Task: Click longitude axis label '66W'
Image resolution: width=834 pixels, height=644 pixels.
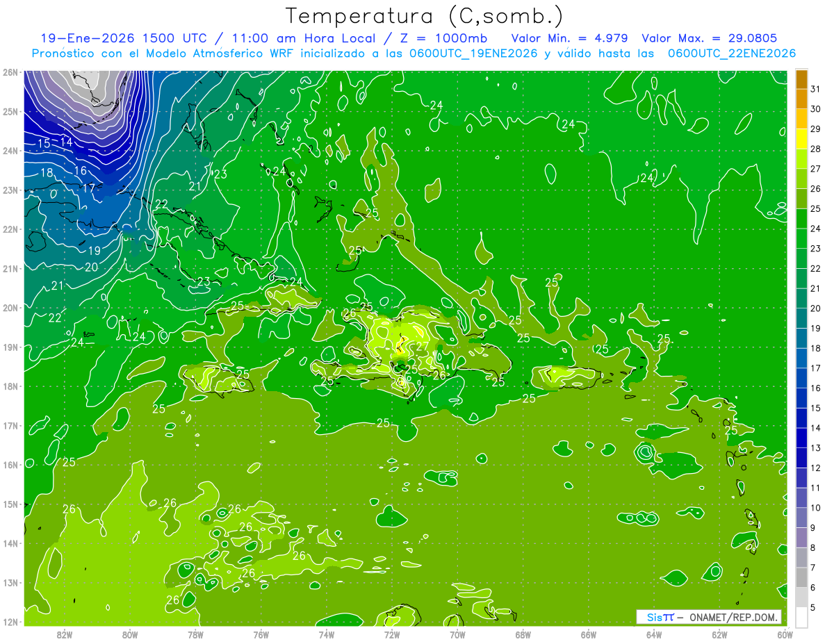Action: [589, 635]
